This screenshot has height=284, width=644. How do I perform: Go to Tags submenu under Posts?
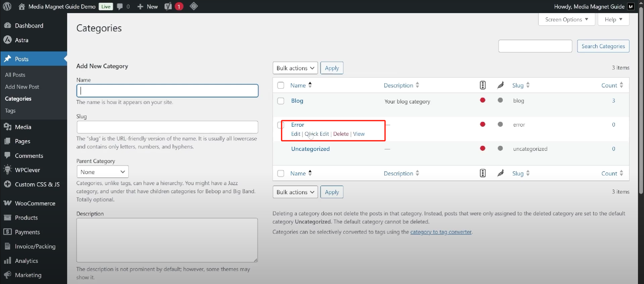pyautogui.click(x=10, y=111)
